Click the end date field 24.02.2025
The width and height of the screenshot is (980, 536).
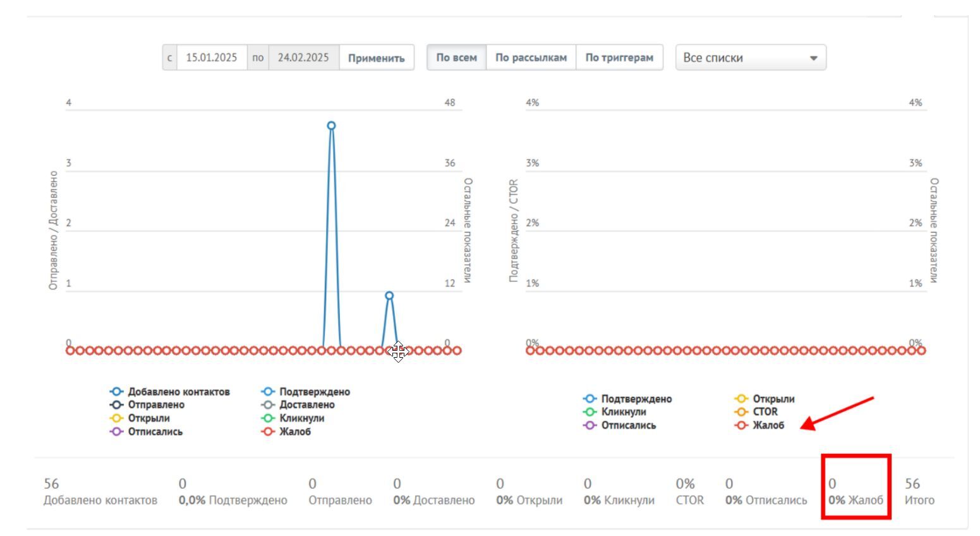click(303, 58)
